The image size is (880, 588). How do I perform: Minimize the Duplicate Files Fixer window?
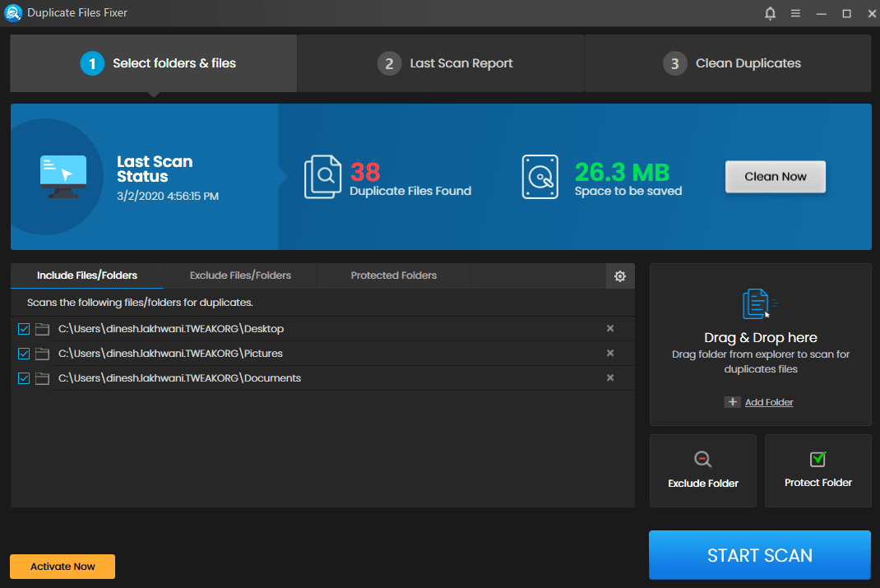[x=821, y=13]
